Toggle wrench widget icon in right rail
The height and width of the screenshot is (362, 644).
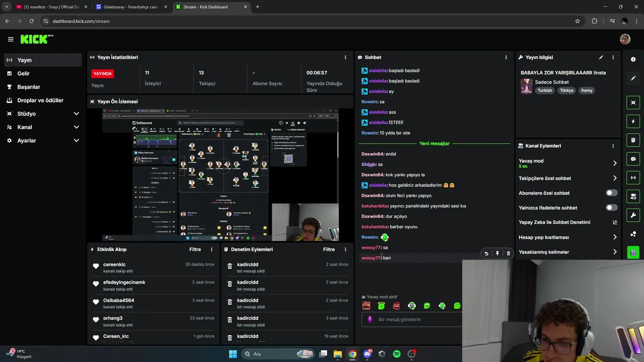coord(633,215)
